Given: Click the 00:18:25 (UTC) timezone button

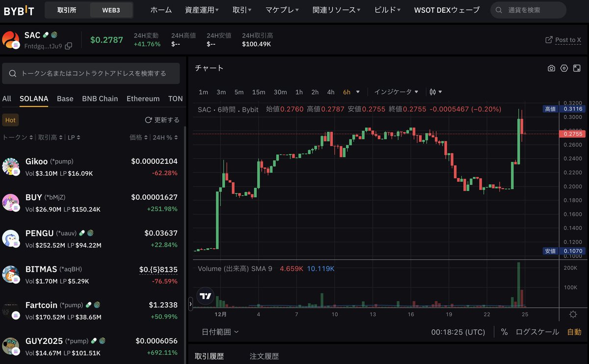Looking at the screenshot, I should pos(458,332).
